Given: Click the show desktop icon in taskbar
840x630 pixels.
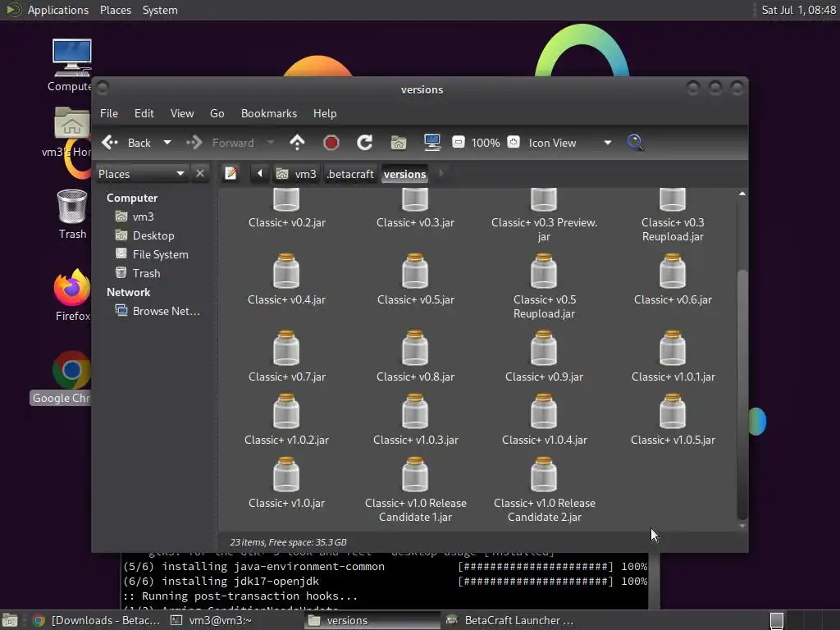Looking at the screenshot, I should [10, 620].
